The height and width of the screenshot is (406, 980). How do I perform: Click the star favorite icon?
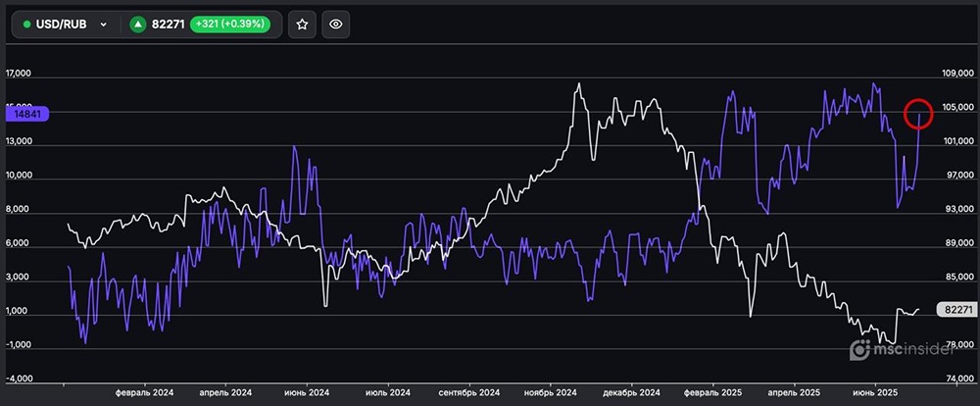point(302,25)
